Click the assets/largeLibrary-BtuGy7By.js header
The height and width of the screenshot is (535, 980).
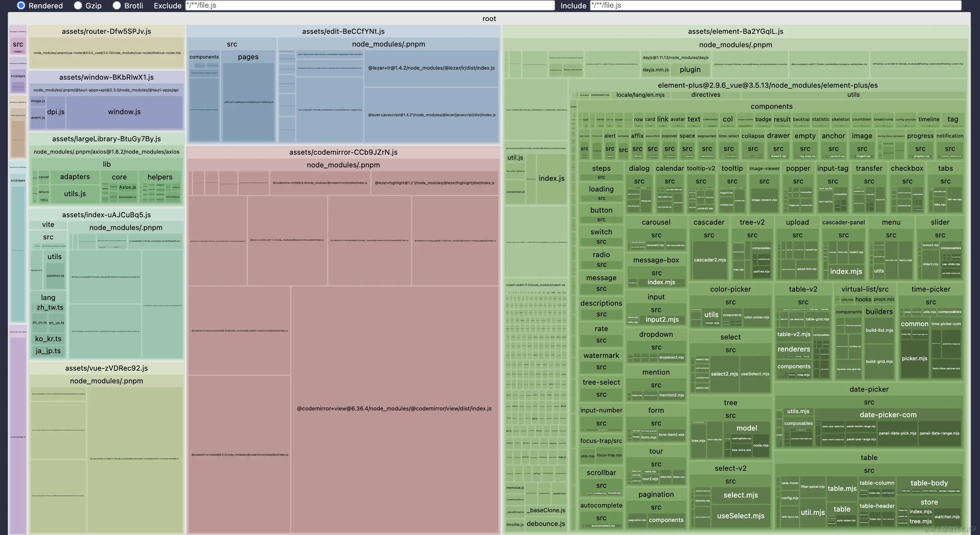tap(106, 139)
